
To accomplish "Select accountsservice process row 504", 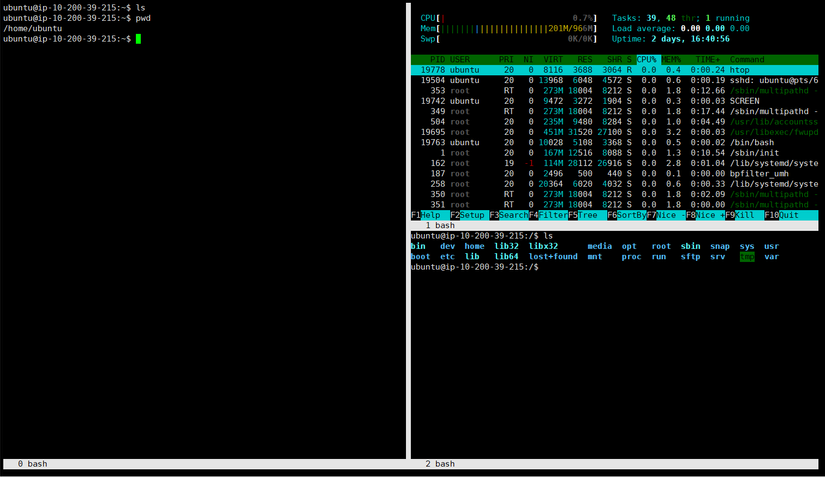I will pyautogui.click(x=615, y=121).
